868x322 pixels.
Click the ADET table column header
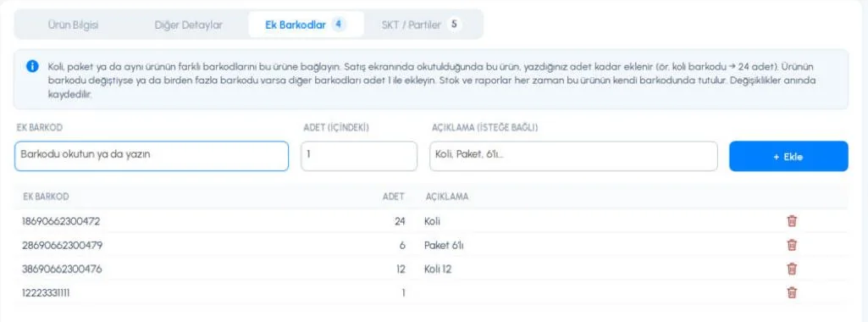(x=394, y=197)
